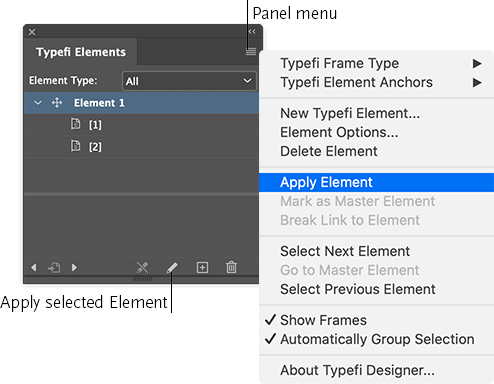494x384 pixels.
Task: Click the crossed-out pencil break link icon
Action: (x=142, y=267)
